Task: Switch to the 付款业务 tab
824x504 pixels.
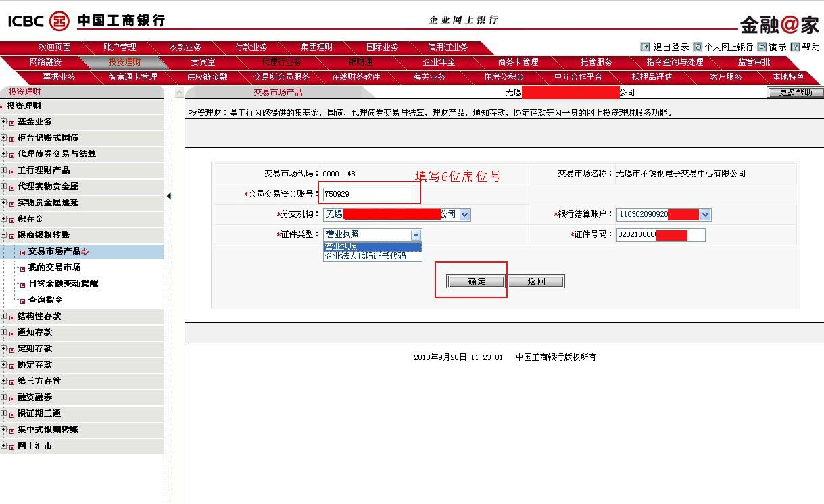Action: pyautogui.click(x=251, y=47)
